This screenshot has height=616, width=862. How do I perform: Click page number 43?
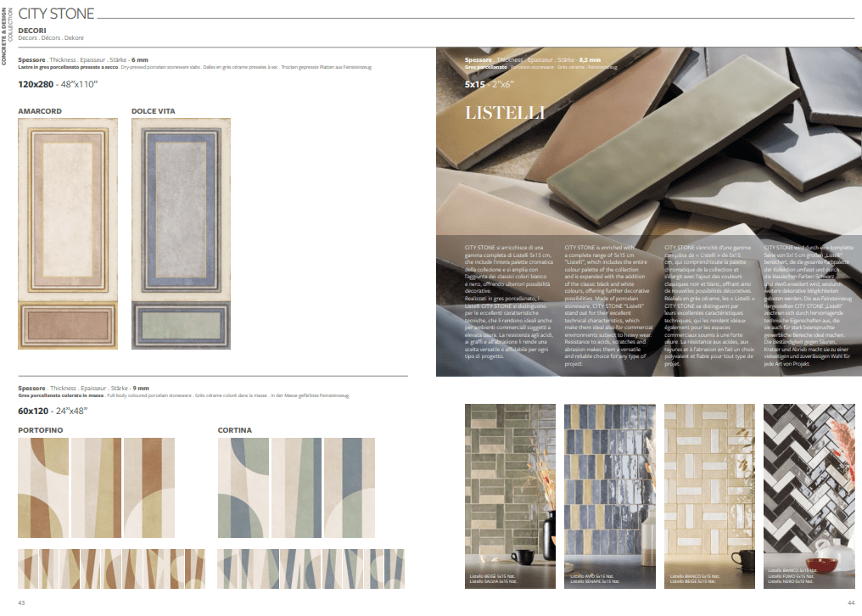point(22,602)
